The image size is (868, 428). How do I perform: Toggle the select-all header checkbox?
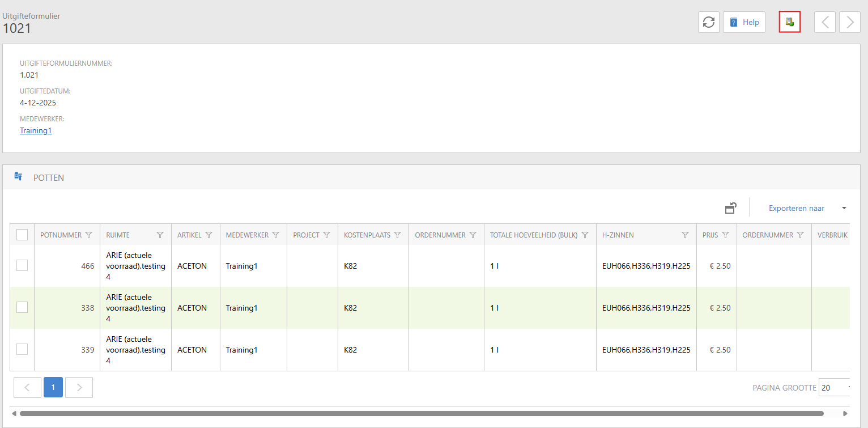(x=22, y=235)
